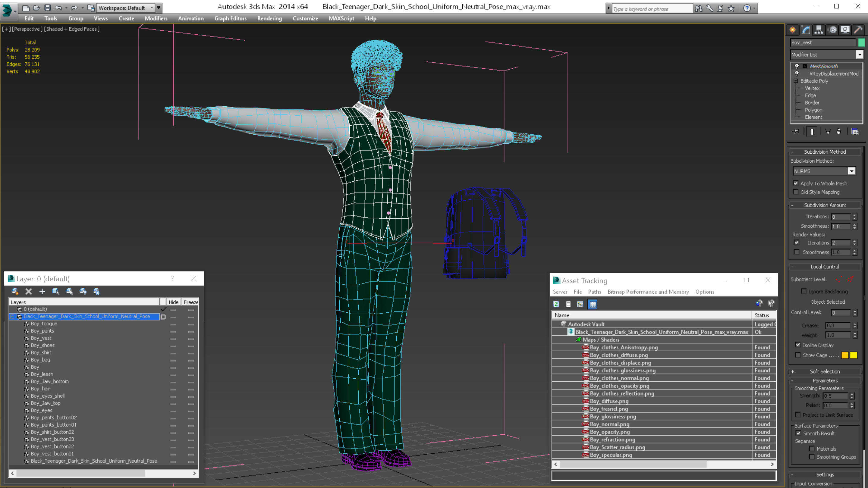The height and width of the screenshot is (488, 868).
Task: Click Configure Modifier Sets icon
Action: point(855,131)
